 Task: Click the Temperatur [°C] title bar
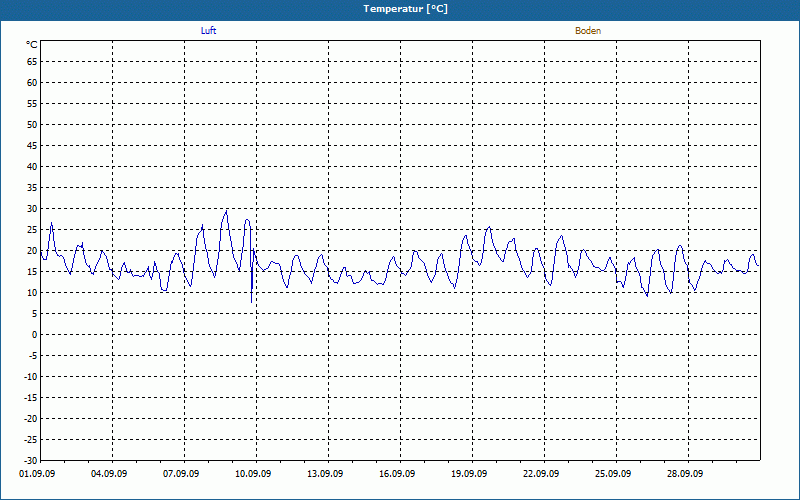click(x=400, y=9)
